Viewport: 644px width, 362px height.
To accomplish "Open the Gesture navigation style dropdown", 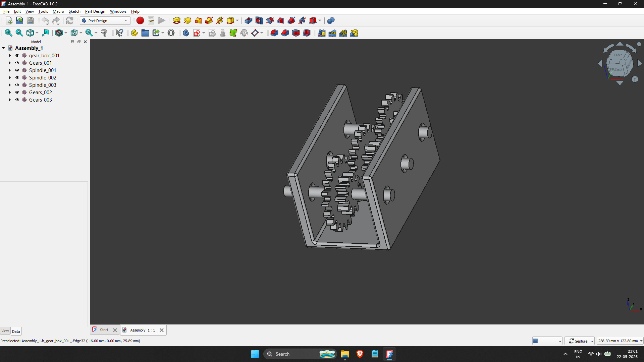I will 579,341.
